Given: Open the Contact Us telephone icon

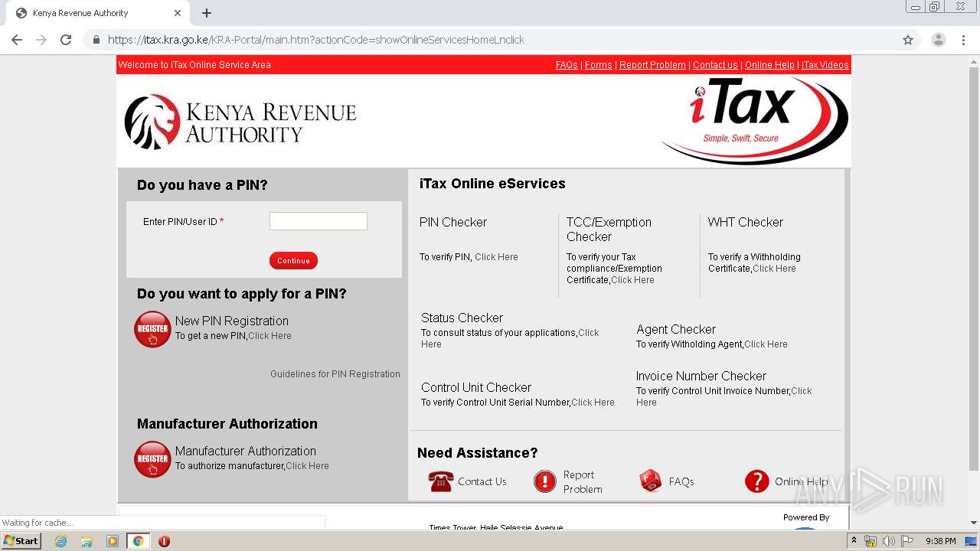Looking at the screenshot, I should [x=440, y=481].
